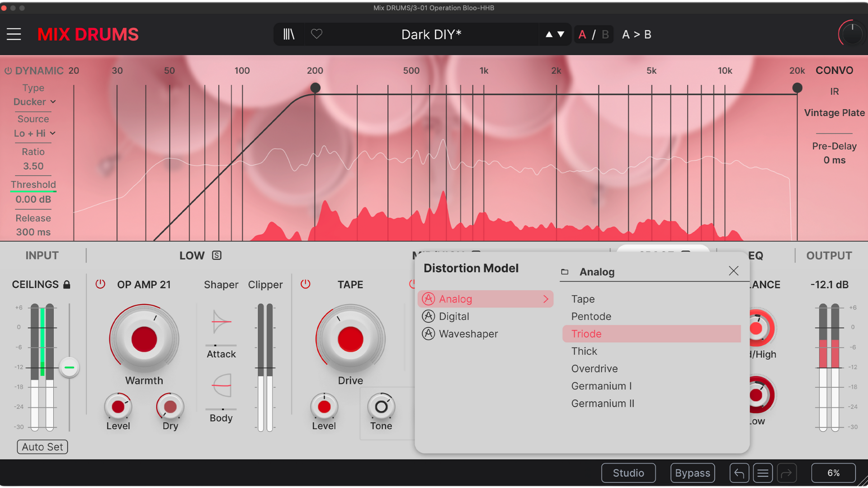Viewport: 868px width, 488px height.
Task: Open the Lo + Hi source dropdown
Action: click(34, 133)
